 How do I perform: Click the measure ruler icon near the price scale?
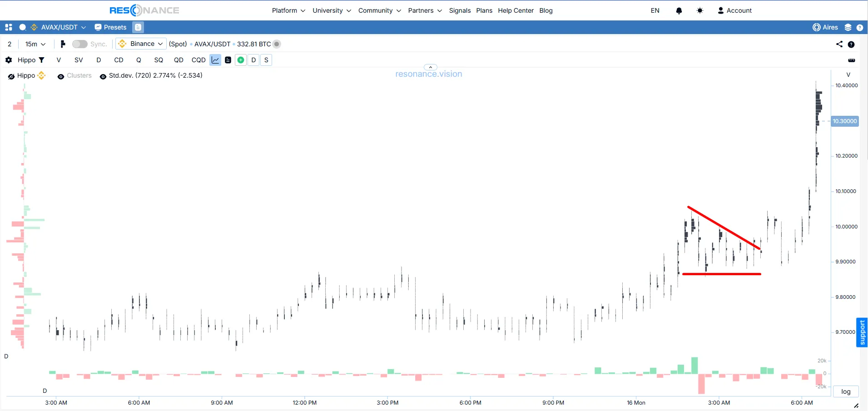[x=852, y=60]
